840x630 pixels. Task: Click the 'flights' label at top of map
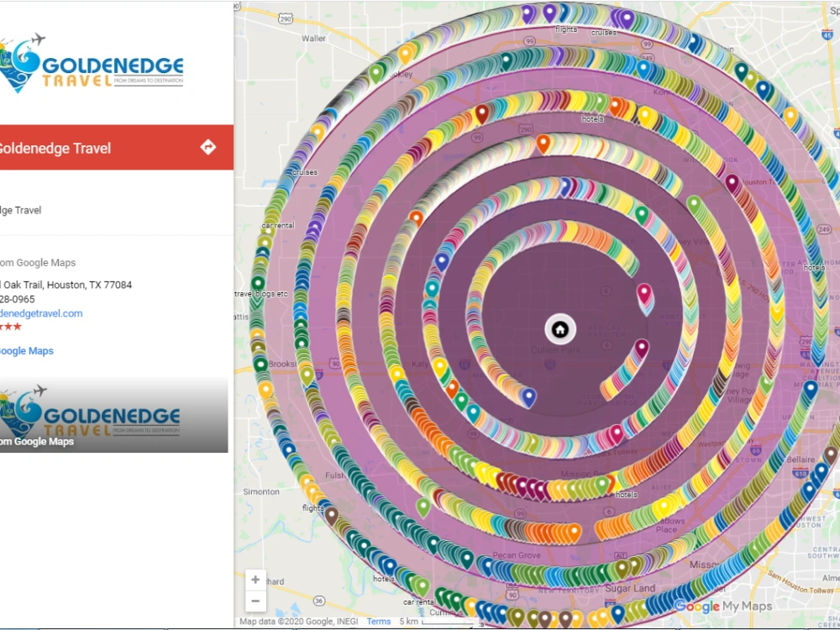pyautogui.click(x=566, y=29)
